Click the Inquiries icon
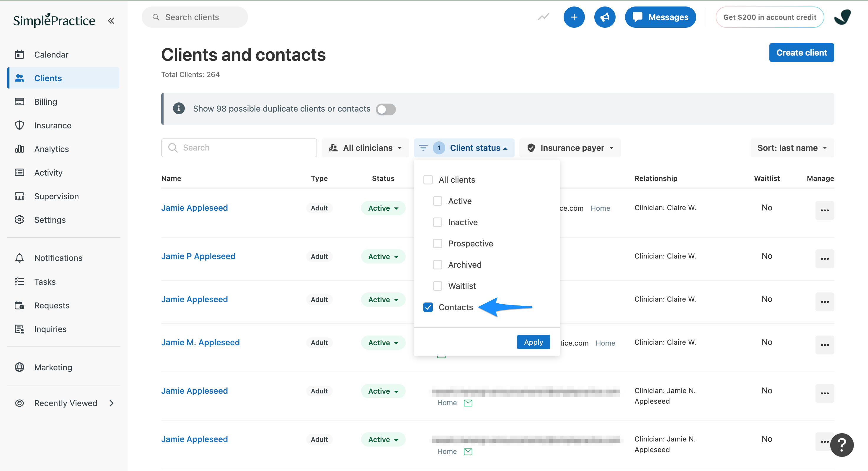Screen dimensions: 868x471 [19, 329]
